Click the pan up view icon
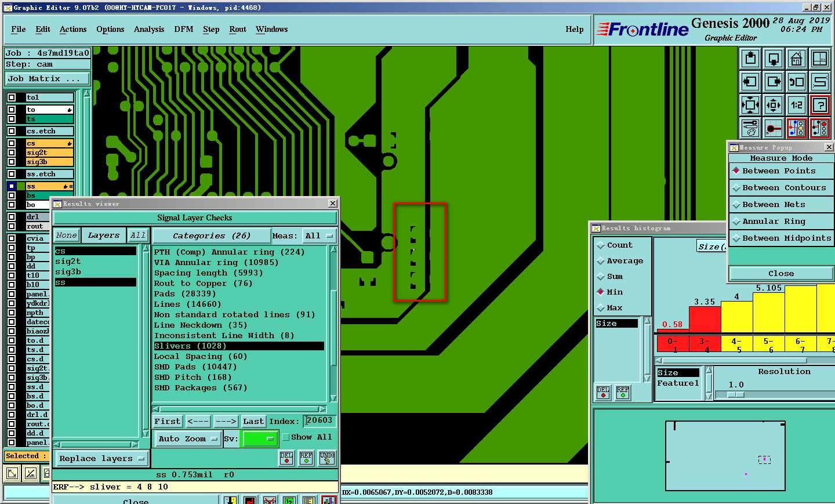The image size is (835, 504). coord(750,59)
